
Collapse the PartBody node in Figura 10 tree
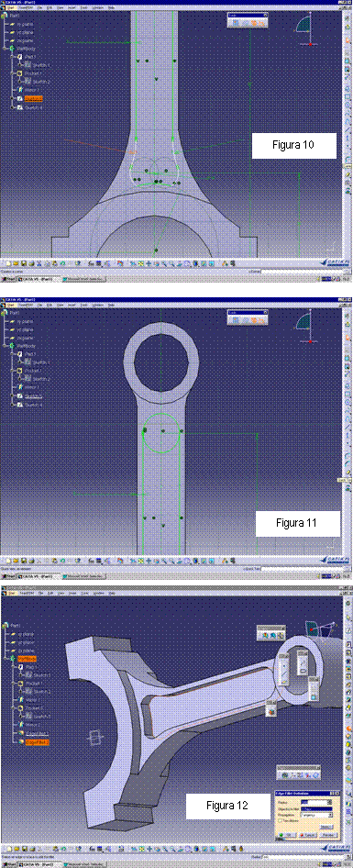click(x=5, y=49)
